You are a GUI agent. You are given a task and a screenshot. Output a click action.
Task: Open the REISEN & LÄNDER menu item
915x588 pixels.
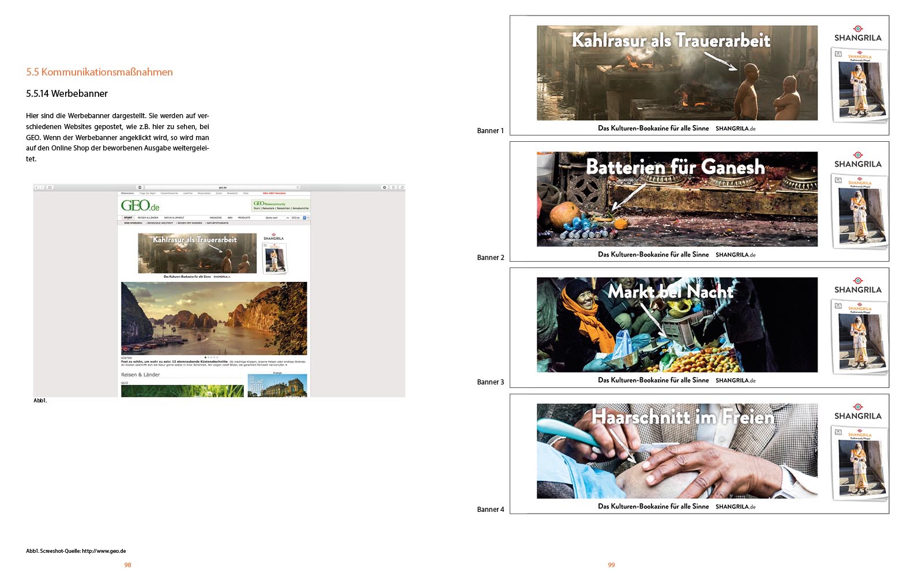[148, 218]
